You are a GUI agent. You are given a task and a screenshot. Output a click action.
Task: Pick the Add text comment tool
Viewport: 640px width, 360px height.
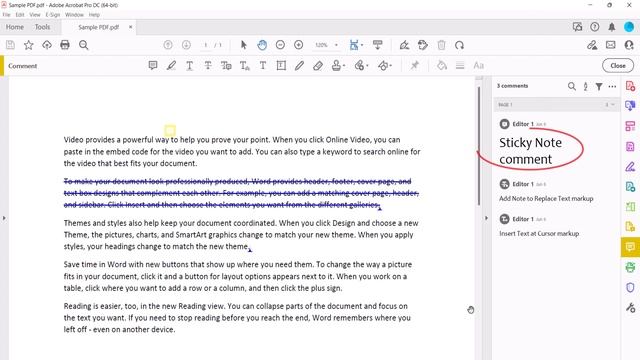click(263, 65)
